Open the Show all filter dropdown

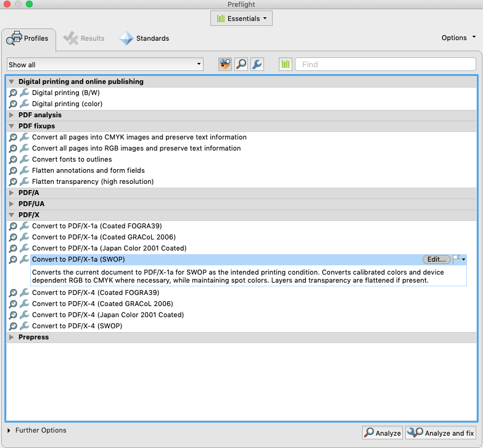105,64
